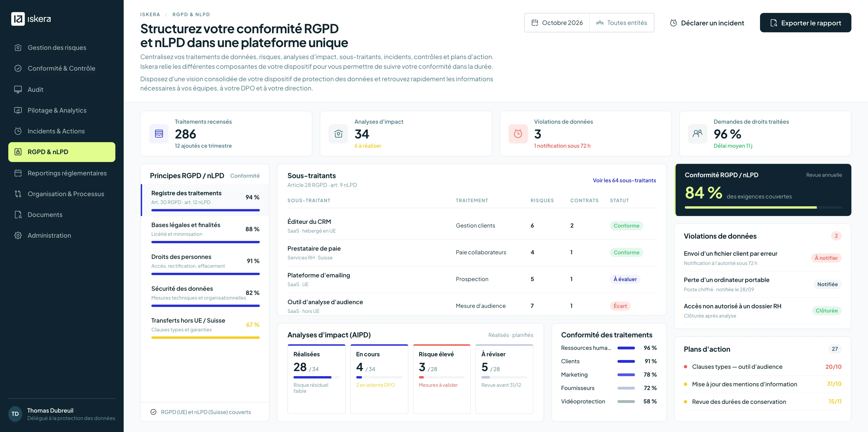Open Reportings réglementaires in sidebar
Screen dimensions: 868x432
tap(62, 173)
